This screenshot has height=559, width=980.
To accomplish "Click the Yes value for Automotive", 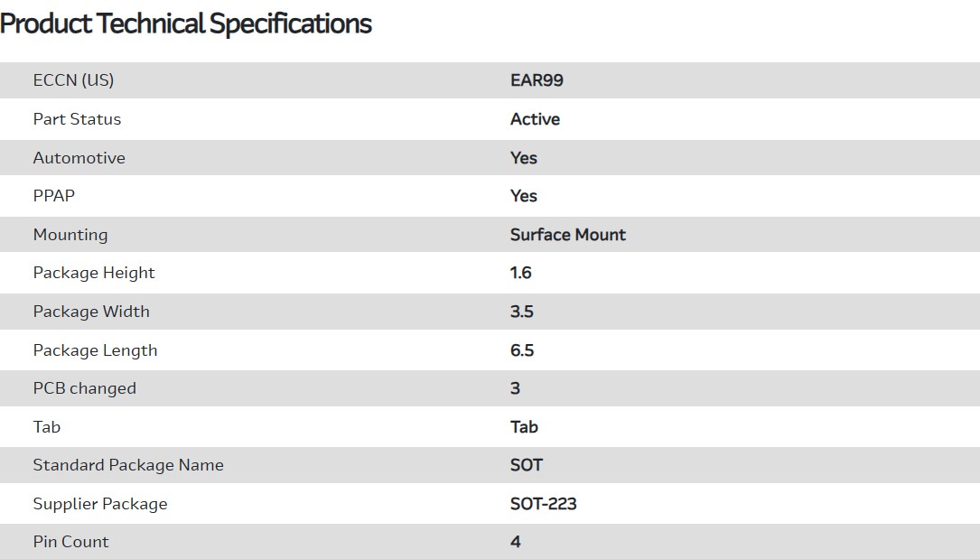I will coord(523,158).
